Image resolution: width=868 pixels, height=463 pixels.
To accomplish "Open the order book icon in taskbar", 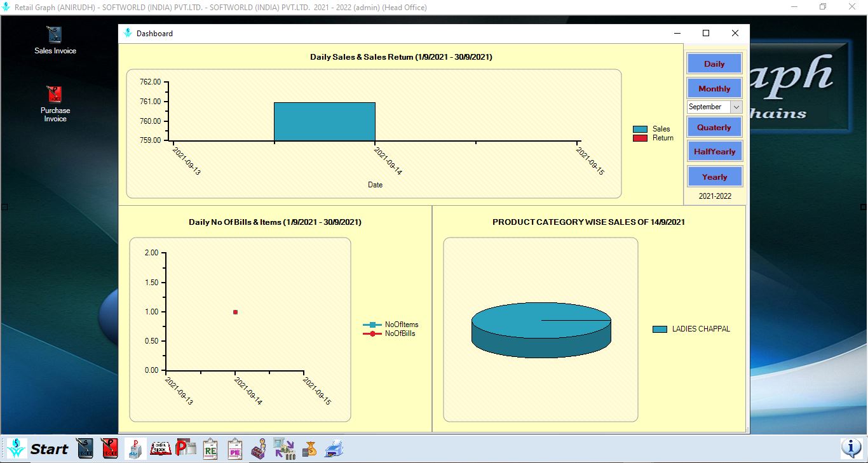I will click(160, 448).
